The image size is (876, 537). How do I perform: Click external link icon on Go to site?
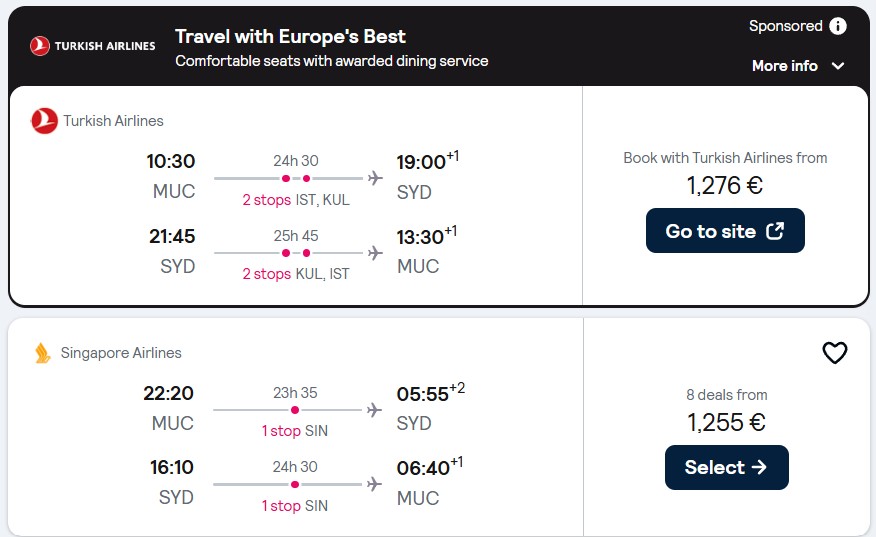(775, 230)
